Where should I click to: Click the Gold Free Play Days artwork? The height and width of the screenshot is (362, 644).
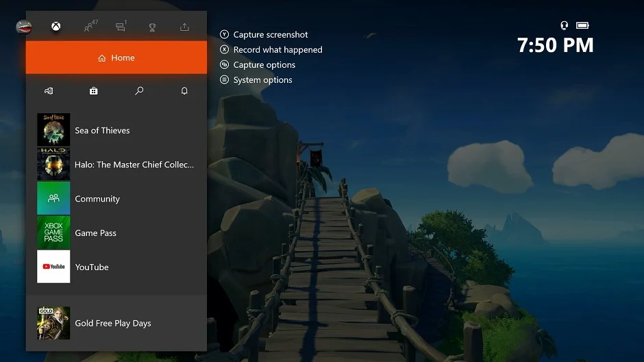tap(53, 323)
